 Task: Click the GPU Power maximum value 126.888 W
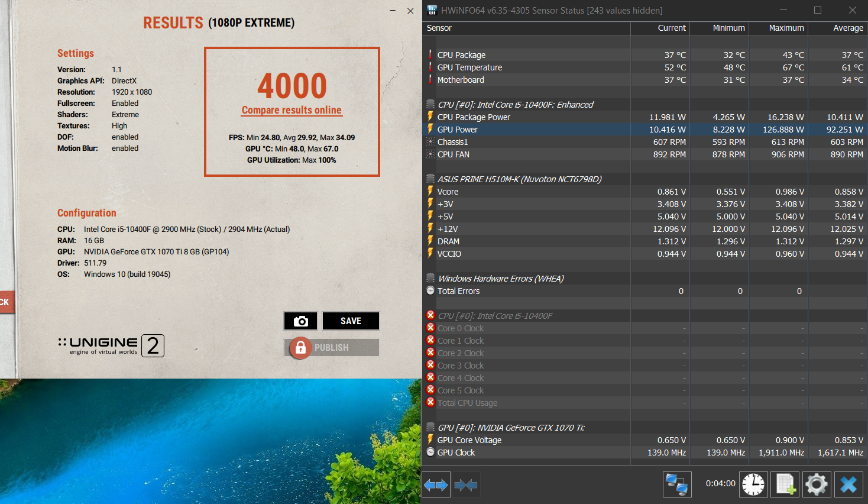[782, 130]
